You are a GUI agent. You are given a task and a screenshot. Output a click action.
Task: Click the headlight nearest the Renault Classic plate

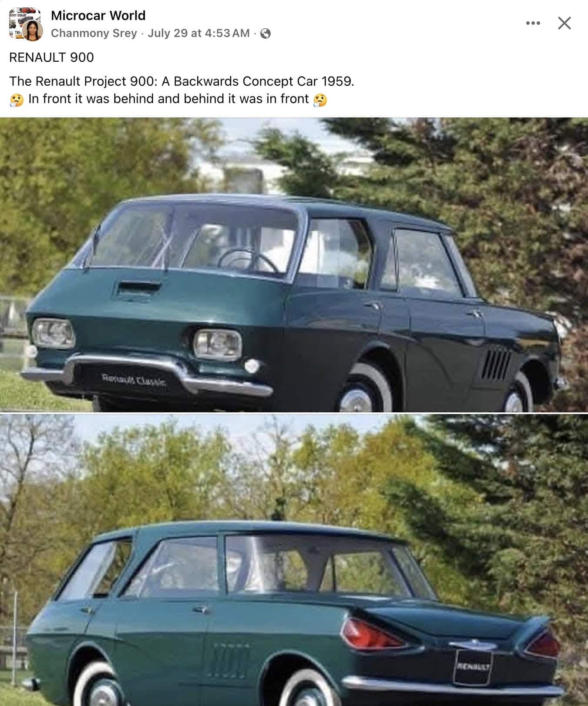tap(217, 344)
